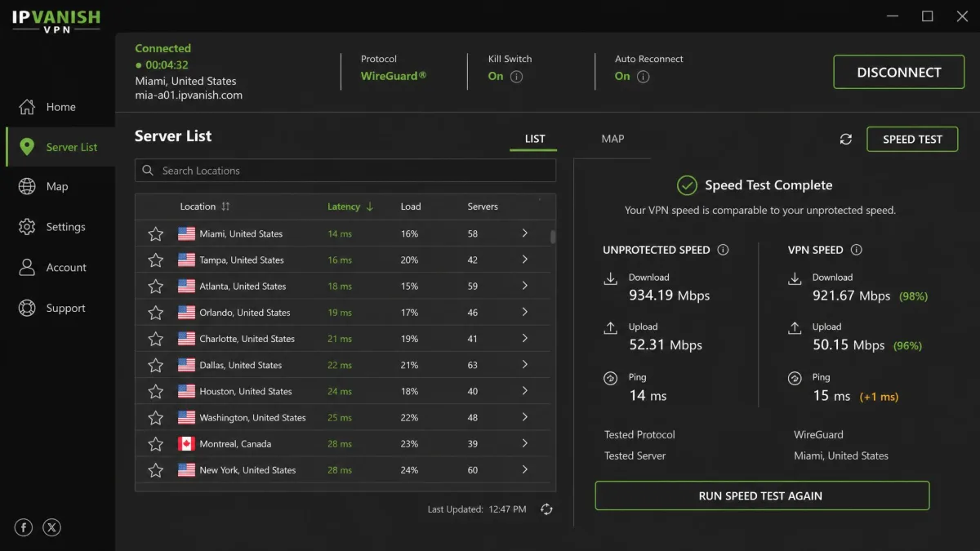The image size is (980, 551).
Task: Switch to the LIST tab
Action: 535,139
